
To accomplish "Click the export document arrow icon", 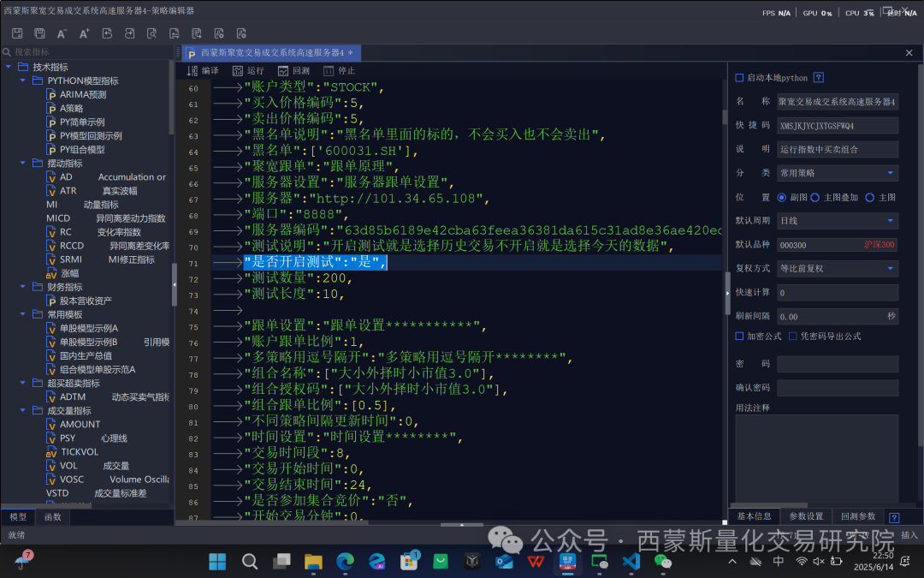I will (196, 33).
